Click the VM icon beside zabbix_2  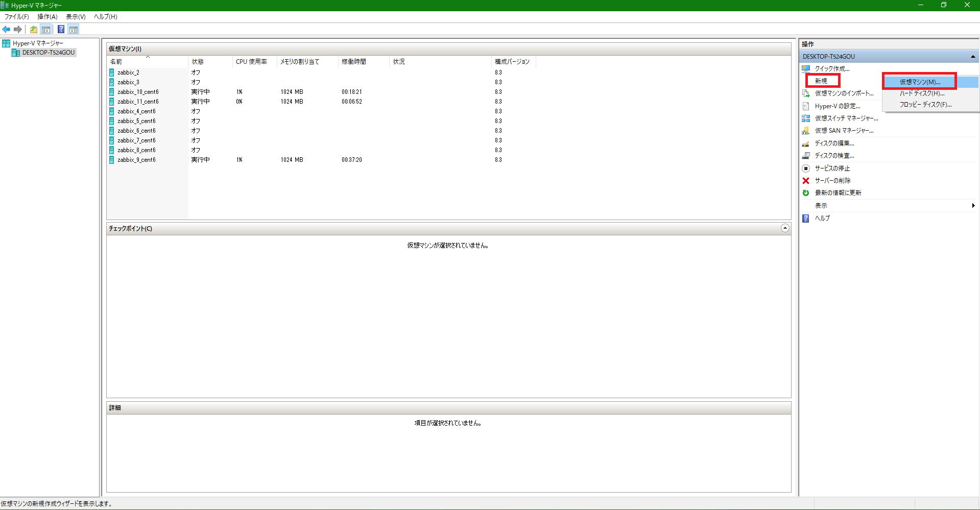[112, 72]
